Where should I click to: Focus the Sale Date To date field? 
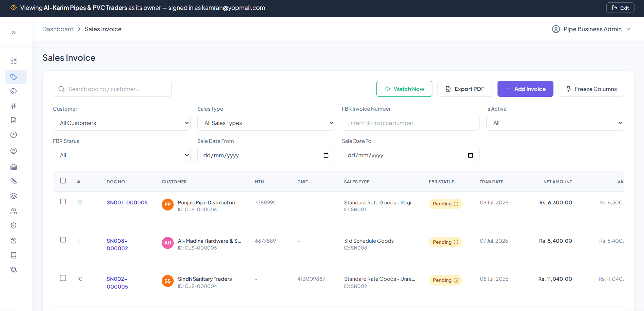(411, 155)
